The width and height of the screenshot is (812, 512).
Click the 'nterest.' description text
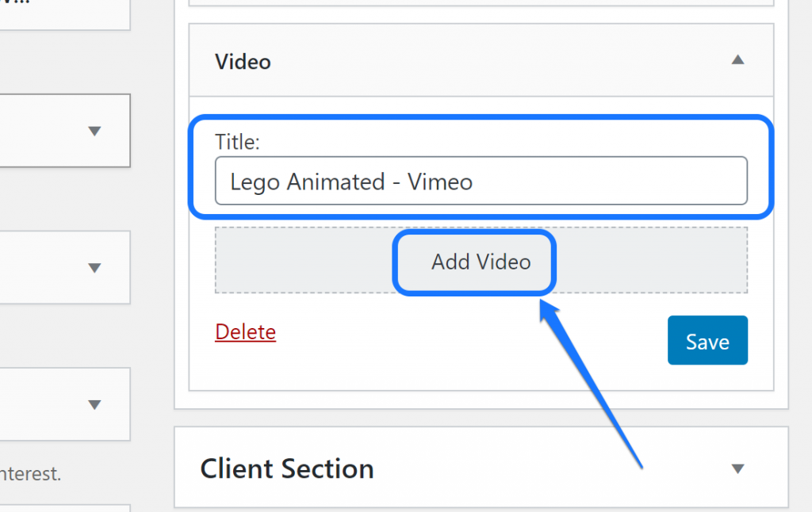tap(30, 475)
